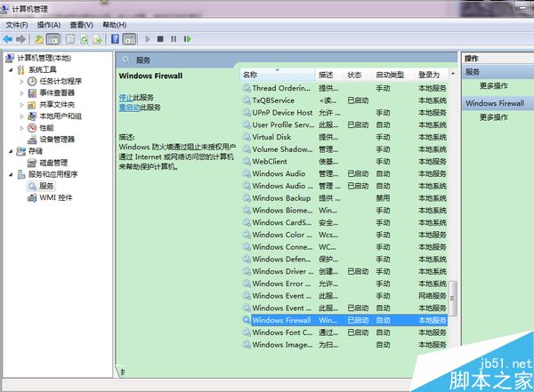Select Performance (性能) tree item

46,128
